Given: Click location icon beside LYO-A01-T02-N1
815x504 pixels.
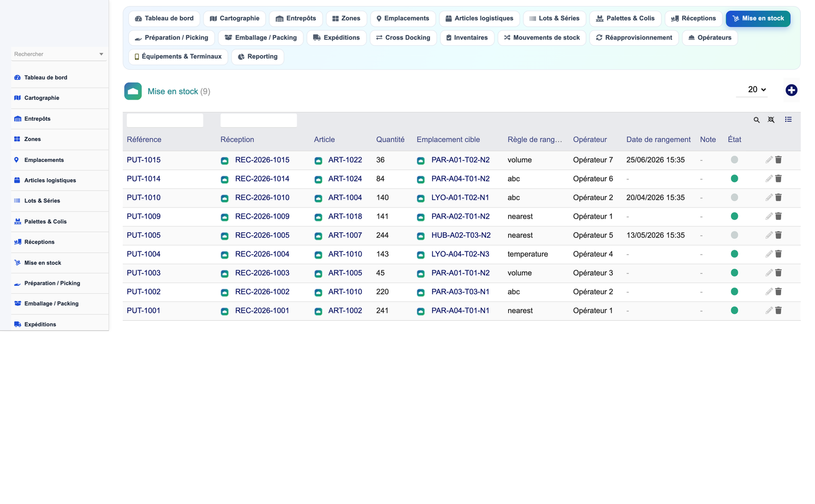Looking at the screenshot, I should coord(421,198).
